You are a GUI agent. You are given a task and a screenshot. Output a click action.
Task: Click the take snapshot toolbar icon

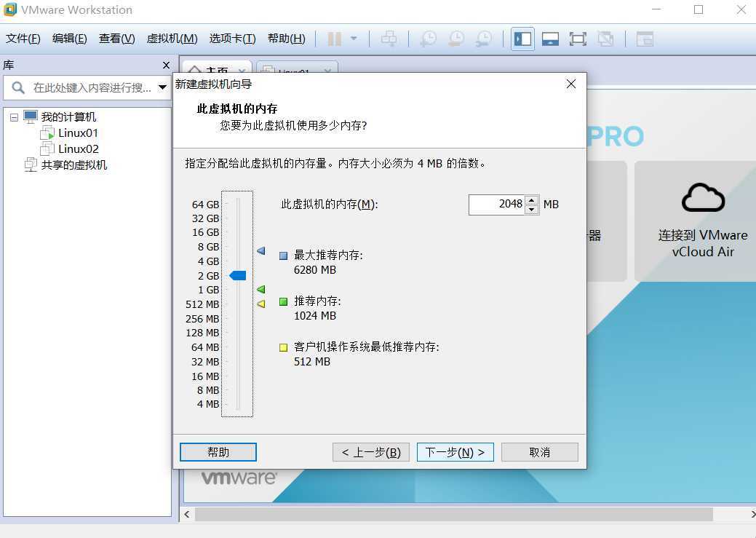(x=428, y=39)
